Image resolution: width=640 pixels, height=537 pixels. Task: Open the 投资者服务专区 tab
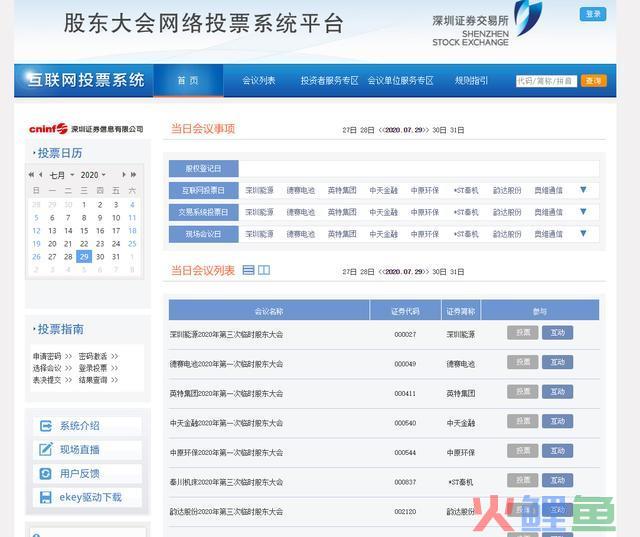(x=329, y=80)
